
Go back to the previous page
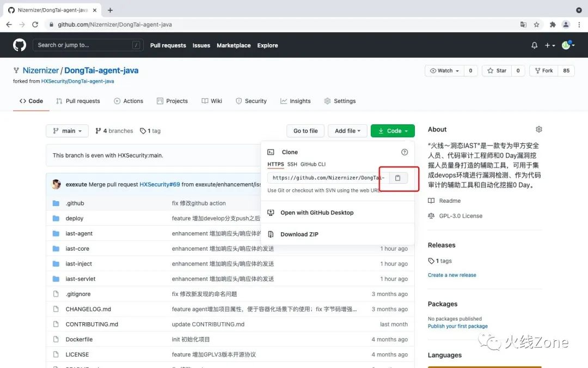pyautogui.click(x=9, y=25)
